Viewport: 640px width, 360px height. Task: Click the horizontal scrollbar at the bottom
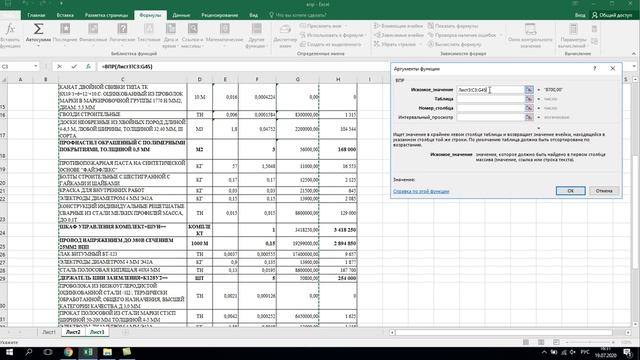(510, 333)
